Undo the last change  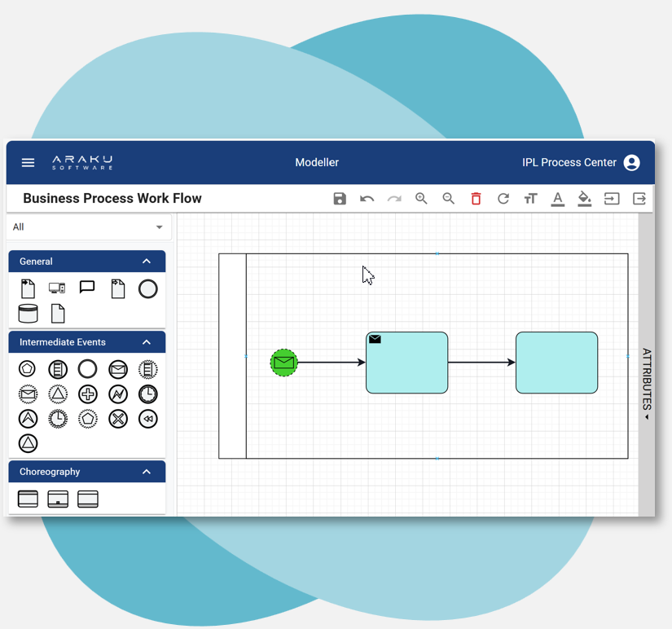(x=367, y=199)
